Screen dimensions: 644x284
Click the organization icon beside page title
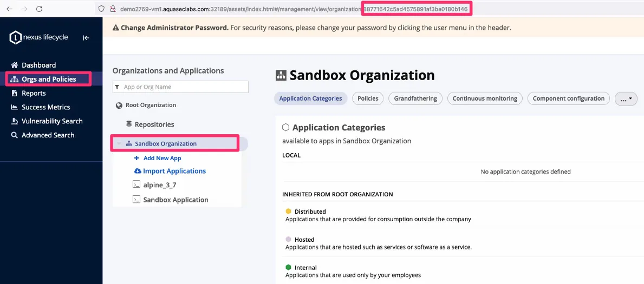(x=281, y=76)
